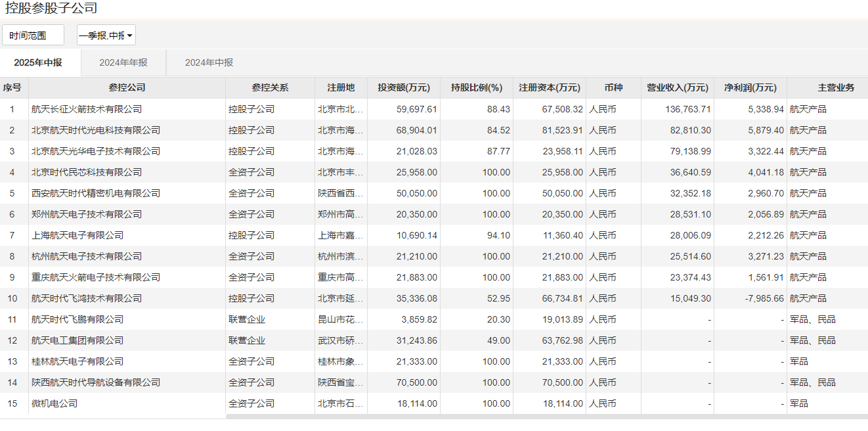Screen dimensions: 868x431
Task: Select 航天长征火箭技术有限公司 company name
Action: (87, 109)
